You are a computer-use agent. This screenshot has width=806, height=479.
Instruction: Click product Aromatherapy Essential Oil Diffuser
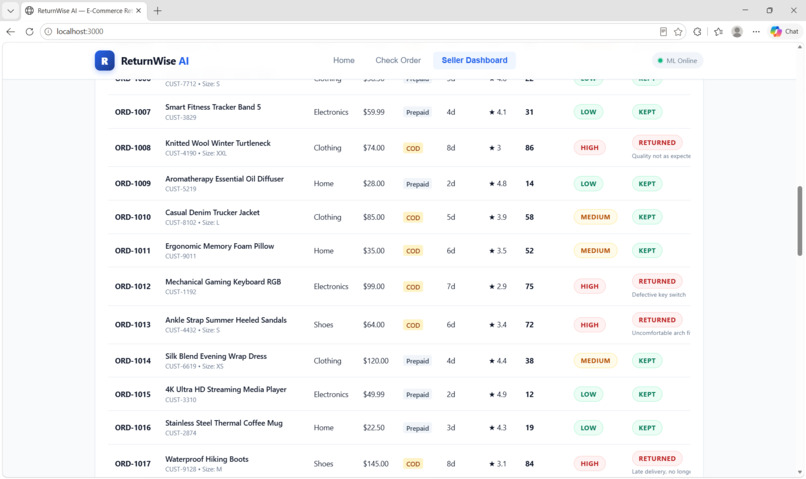click(x=224, y=179)
